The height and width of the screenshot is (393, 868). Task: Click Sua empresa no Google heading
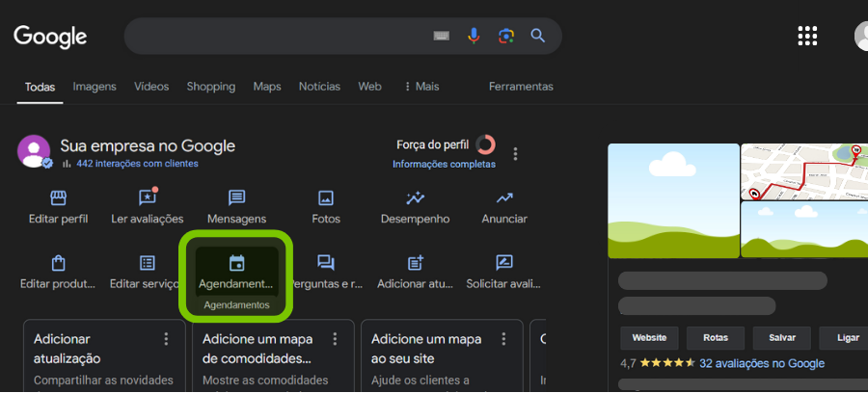coord(148,145)
